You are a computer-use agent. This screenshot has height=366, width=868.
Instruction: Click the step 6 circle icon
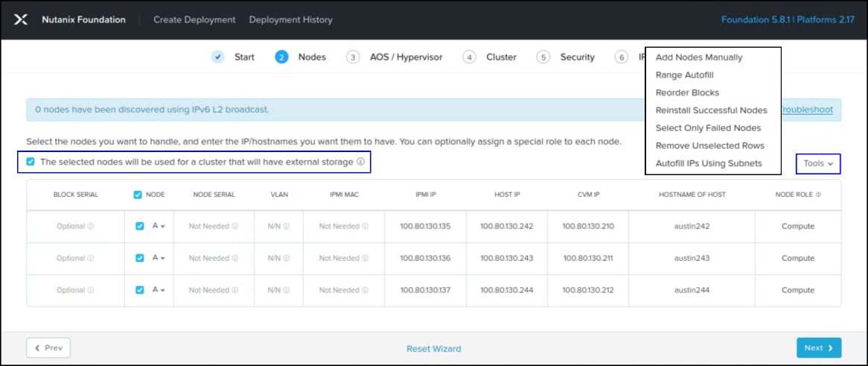coord(622,57)
